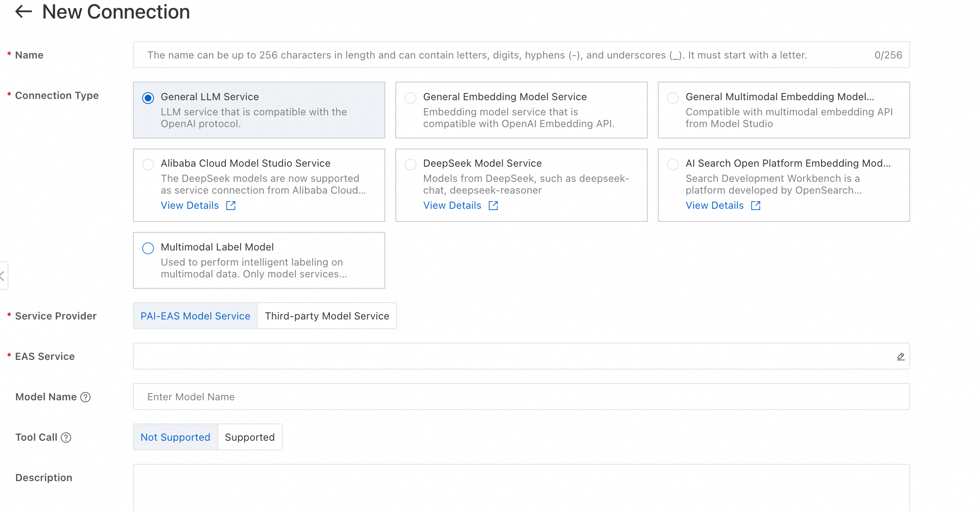Click the Enter Model Name field
Image resolution: width=980 pixels, height=511 pixels.
pos(521,397)
